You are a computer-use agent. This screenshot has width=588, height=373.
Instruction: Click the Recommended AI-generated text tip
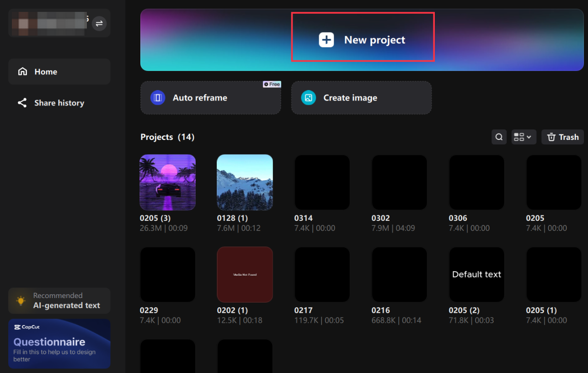59,301
